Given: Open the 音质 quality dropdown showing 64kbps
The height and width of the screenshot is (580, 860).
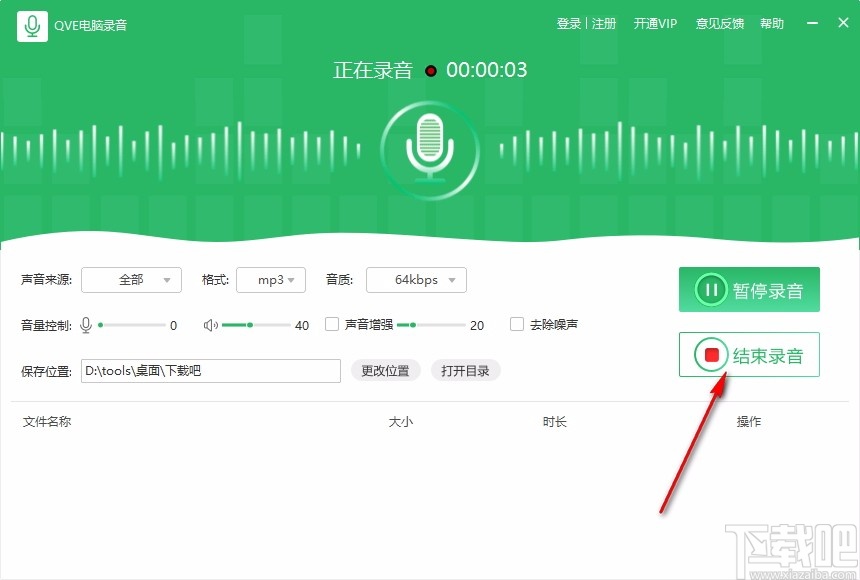Looking at the screenshot, I should (416, 280).
